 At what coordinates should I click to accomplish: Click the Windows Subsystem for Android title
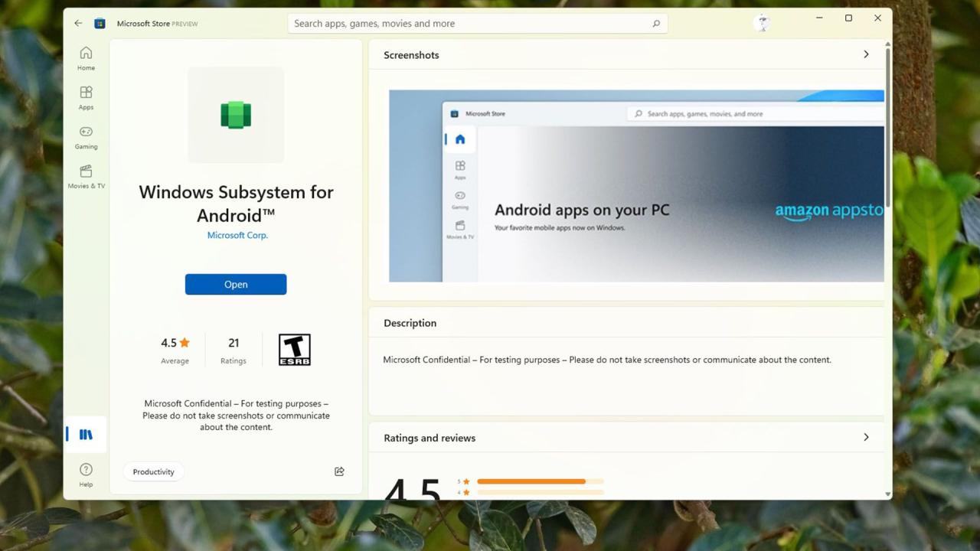(x=236, y=204)
